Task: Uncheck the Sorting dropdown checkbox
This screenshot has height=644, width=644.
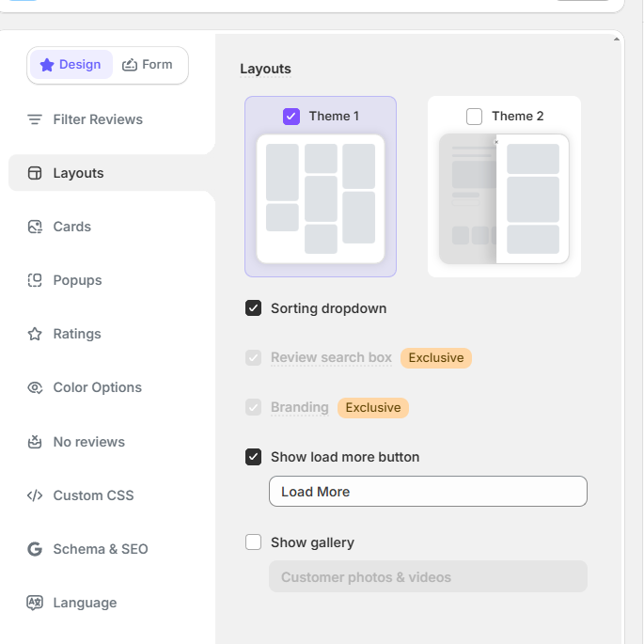Action: tap(253, 308)
